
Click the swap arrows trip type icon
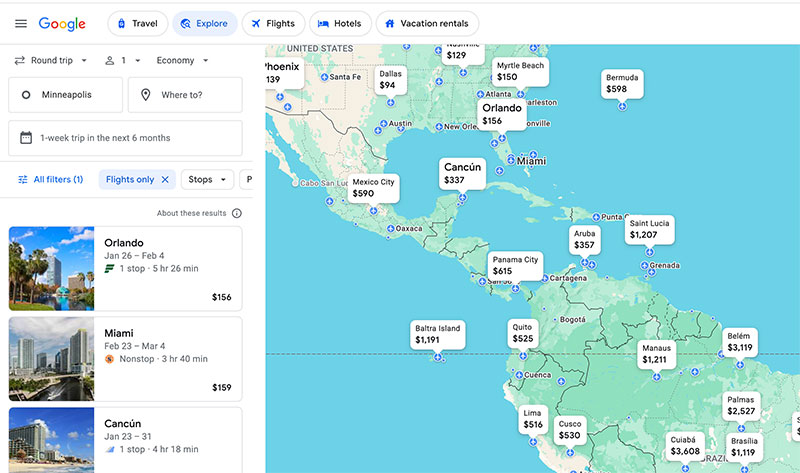[19, 60]
